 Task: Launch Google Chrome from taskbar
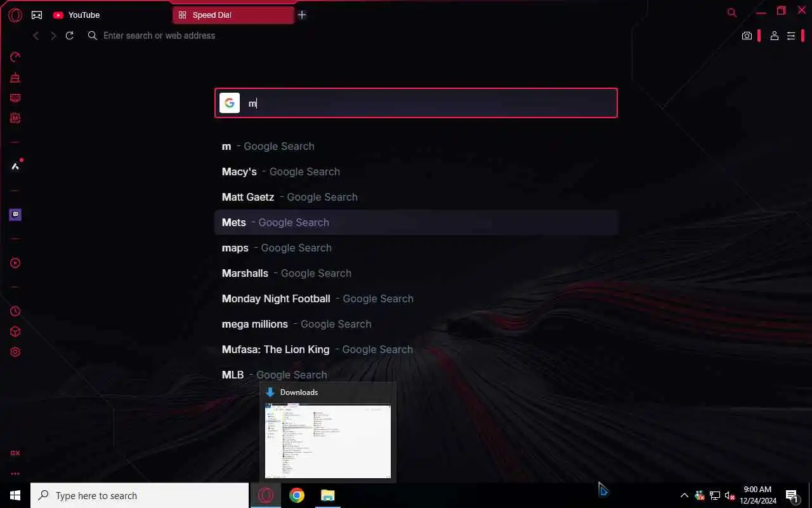[x=297, y=495]
